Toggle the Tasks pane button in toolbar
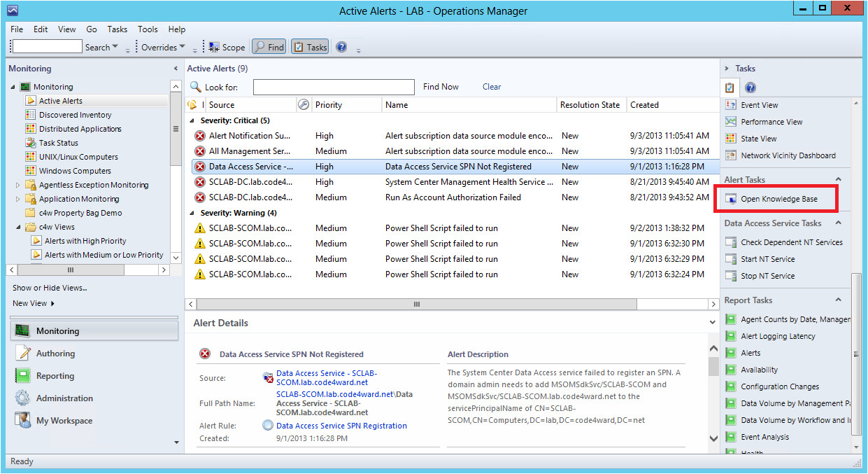 310,47
